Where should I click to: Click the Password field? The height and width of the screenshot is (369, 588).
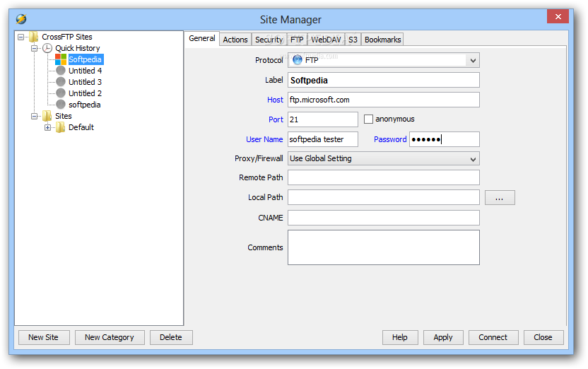tap(445, 139)
